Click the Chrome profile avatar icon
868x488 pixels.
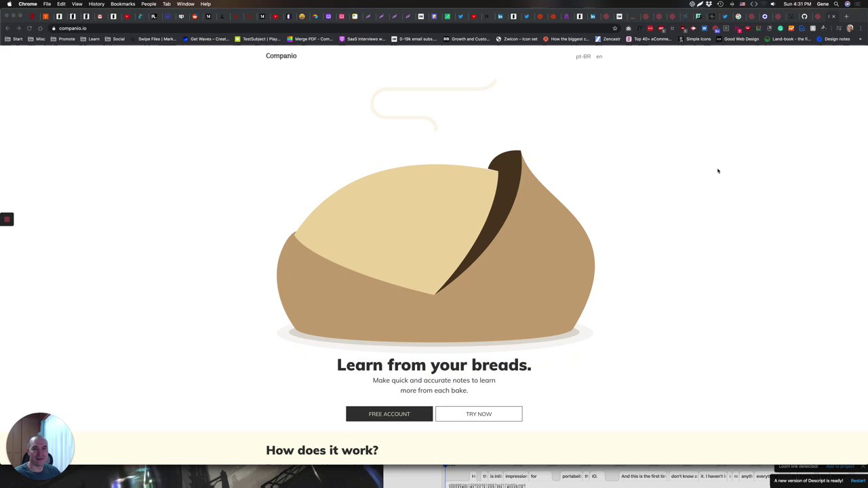(850, 28)
